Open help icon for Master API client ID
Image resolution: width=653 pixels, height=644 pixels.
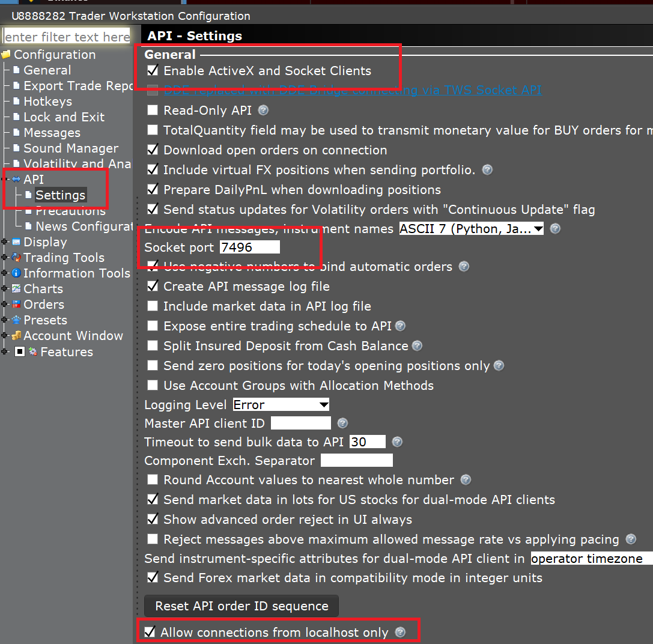point(342,423)
